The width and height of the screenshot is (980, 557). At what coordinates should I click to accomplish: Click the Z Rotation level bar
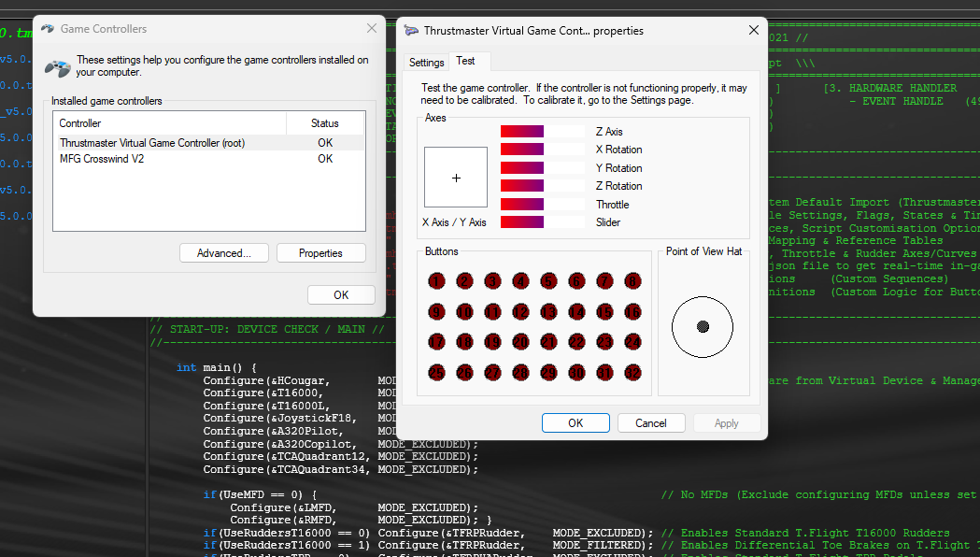tap(543, 186)
